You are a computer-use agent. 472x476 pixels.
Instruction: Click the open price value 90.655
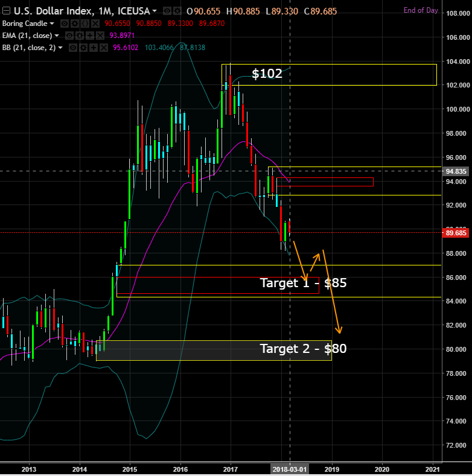207,11
